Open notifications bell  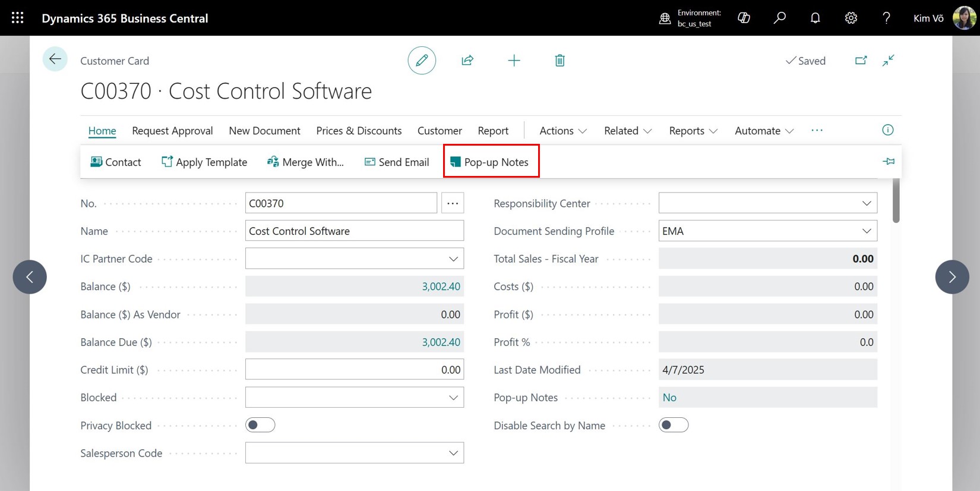(x=815, y=18)
